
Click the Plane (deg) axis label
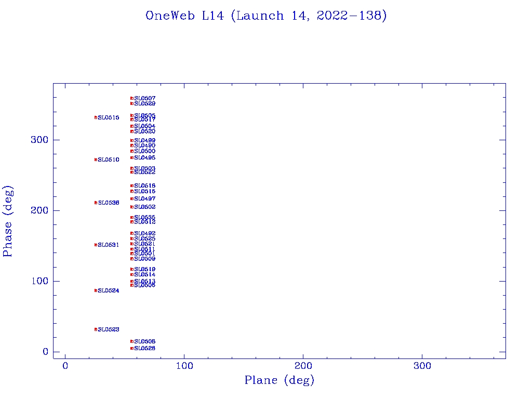pos(279,380)
